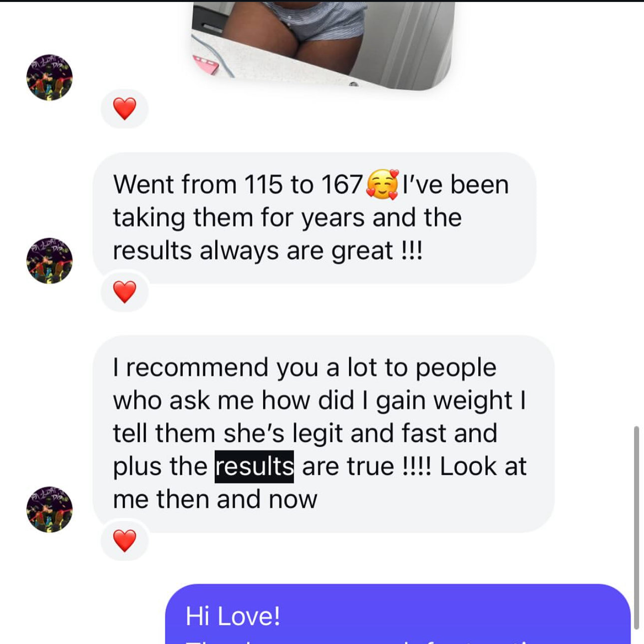644x644 pixels.
Task: Click the words 'Hi Love!' greeting text
Action: coord(233,616)
